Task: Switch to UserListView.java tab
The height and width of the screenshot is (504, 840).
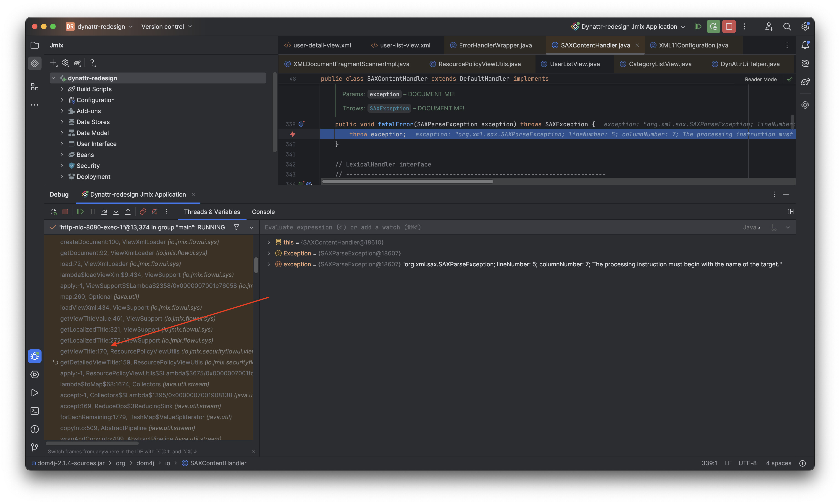Action: (570, 64)
